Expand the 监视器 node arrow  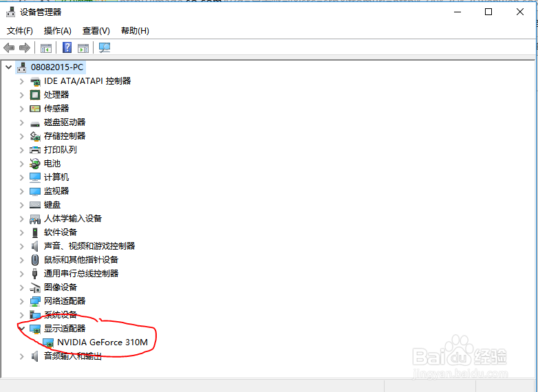pos(21,191)
